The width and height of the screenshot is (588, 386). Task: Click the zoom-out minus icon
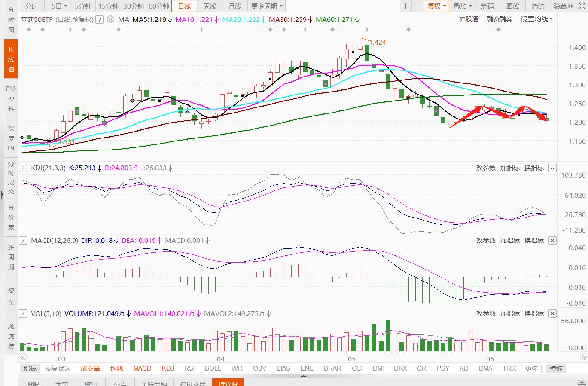point(417,6)
